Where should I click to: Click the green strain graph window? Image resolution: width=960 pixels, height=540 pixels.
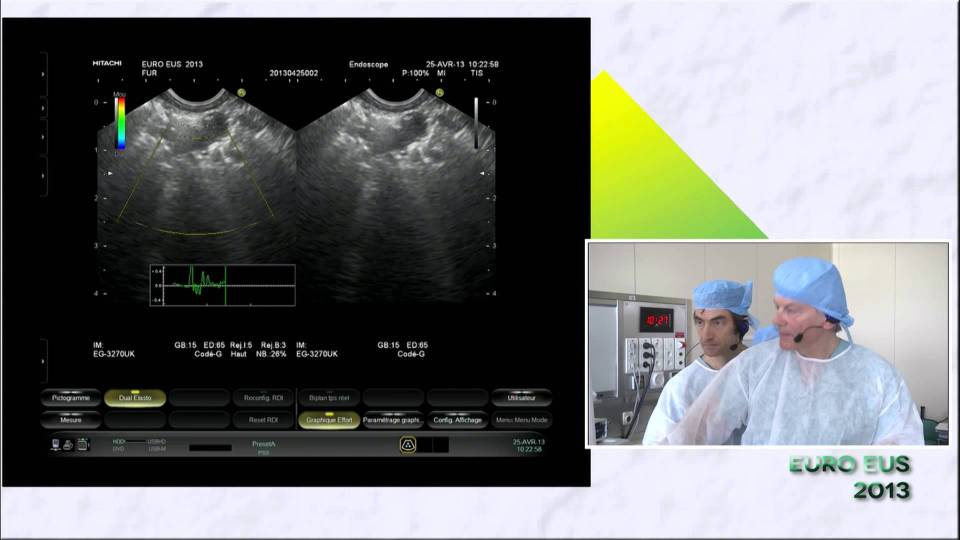pyautogui.click(x=223, y=285)
